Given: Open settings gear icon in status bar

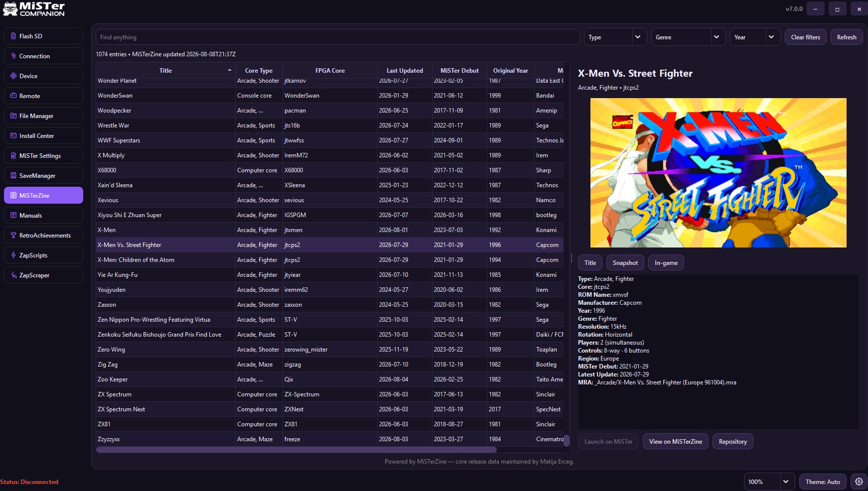Looking at the screenshot, I should [859, 482].
